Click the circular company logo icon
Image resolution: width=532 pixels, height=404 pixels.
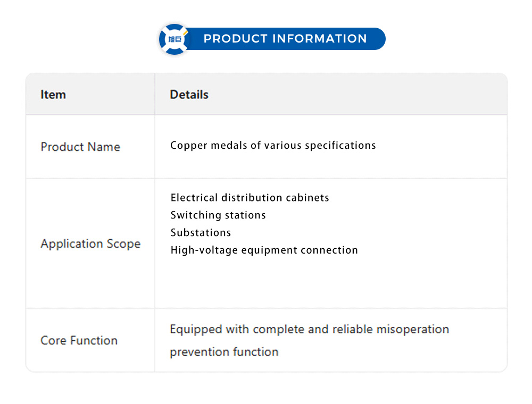(174, 39)
